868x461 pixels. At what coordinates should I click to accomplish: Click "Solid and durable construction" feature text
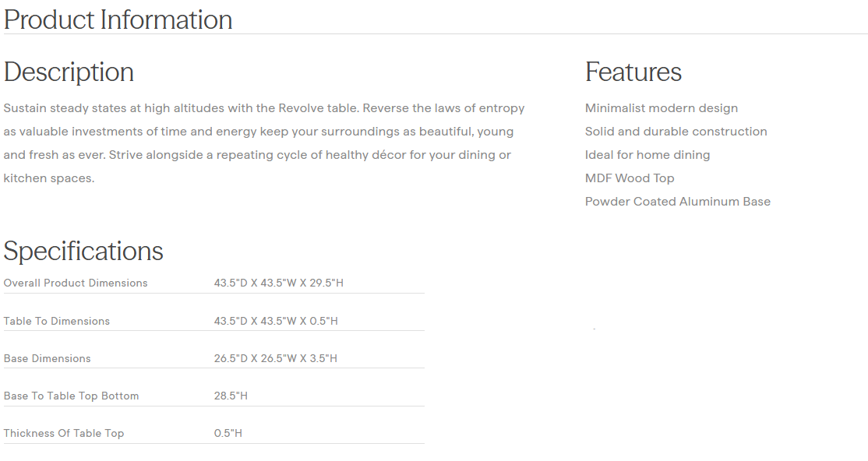pos(676,132)
